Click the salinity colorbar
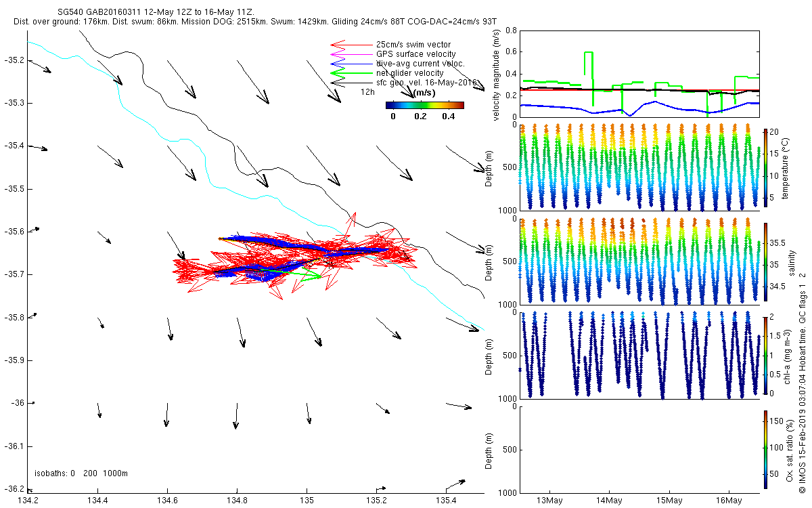The height and width of the screenshot is (508, 812). pyautogui.click(x=765, y=261)
